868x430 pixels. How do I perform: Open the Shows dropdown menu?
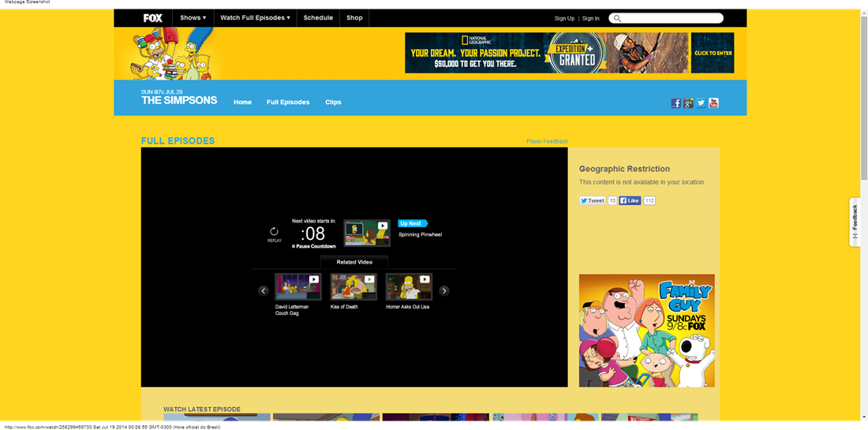pos(193,17)
